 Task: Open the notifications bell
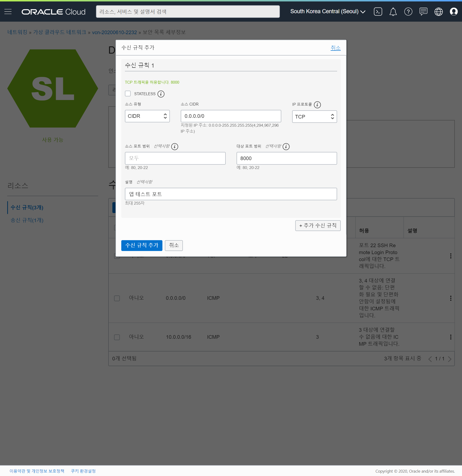coord(393,11)
